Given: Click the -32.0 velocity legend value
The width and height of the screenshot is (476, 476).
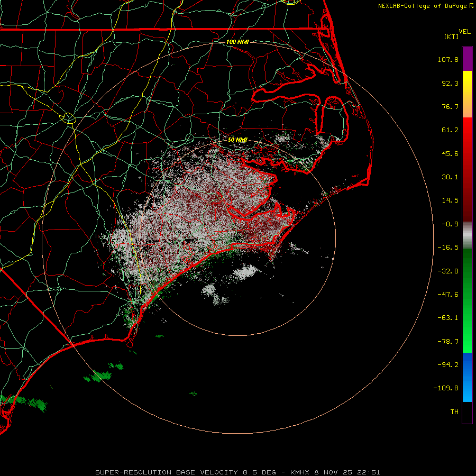Looking at the screenshot, I should (x=448, y=271).
